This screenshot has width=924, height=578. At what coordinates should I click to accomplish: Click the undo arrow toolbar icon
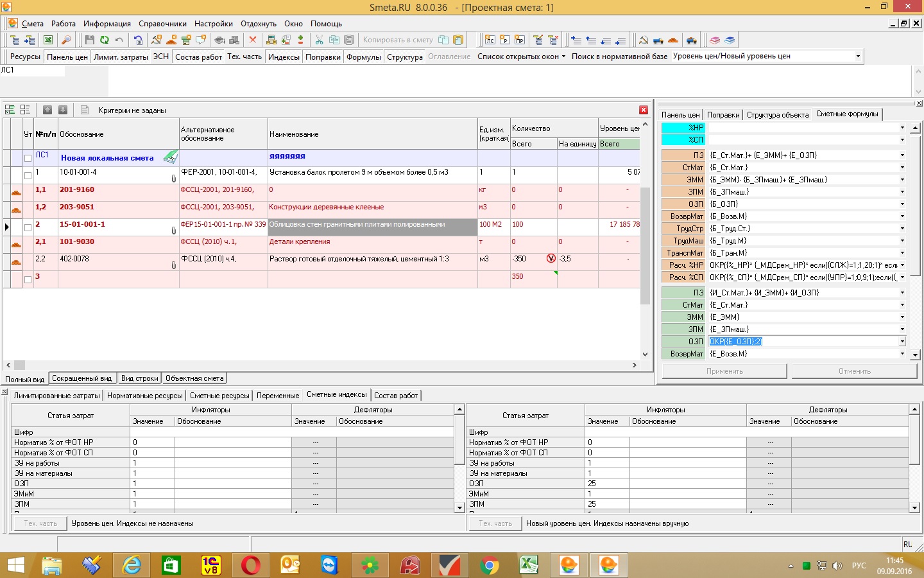point(119,40)
